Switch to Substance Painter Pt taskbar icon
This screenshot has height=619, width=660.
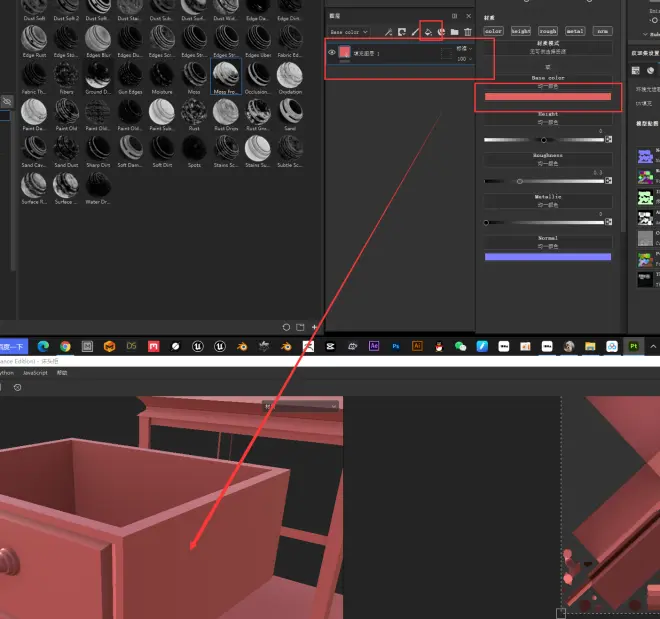[x=633, y=346]
